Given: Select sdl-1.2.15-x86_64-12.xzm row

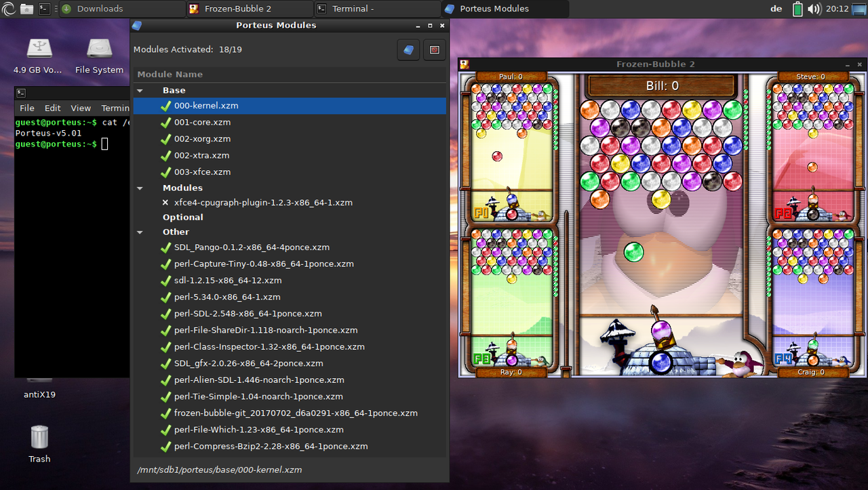Looking at the screenshot, I should click(x=290, y=281).
